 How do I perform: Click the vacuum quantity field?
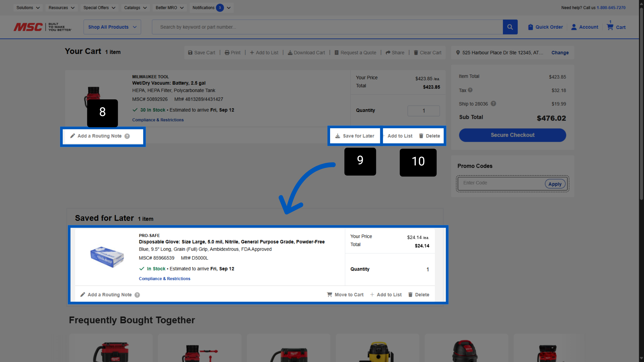coord(423,111)
